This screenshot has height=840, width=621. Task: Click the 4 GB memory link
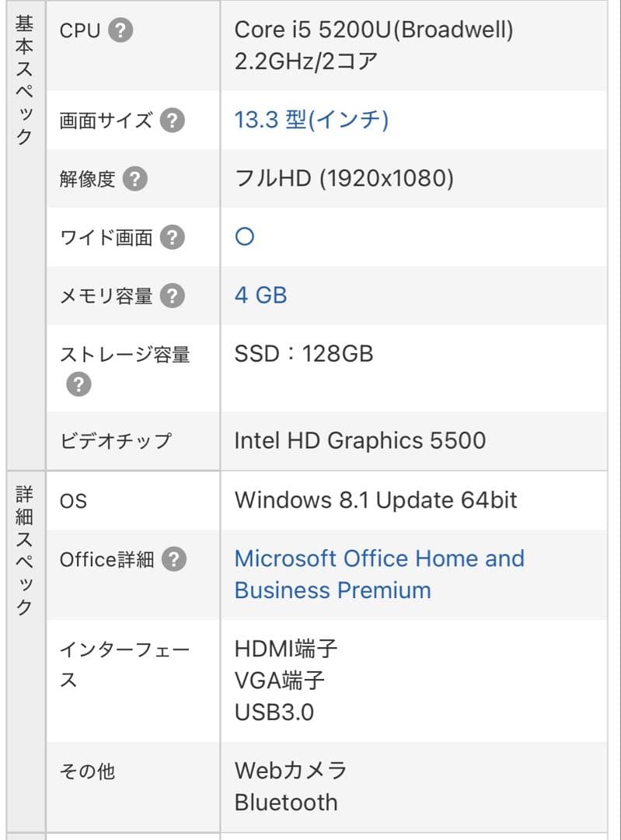tap(261, 295)
